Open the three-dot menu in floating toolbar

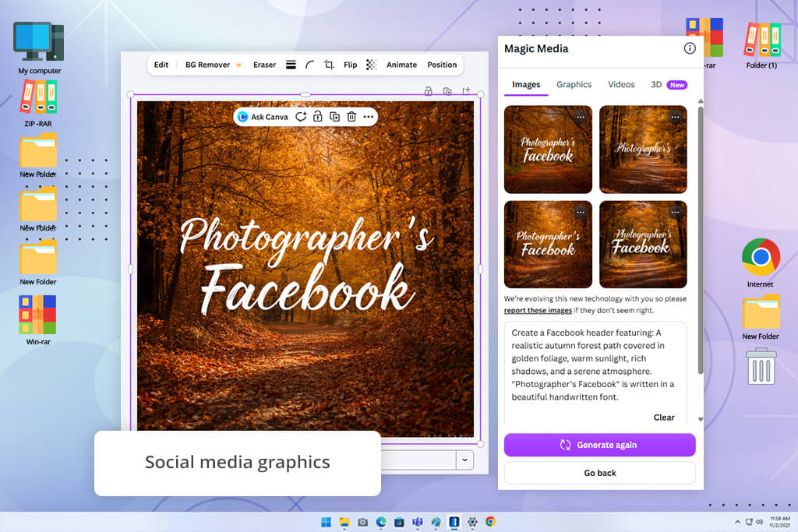pos(369,117)
